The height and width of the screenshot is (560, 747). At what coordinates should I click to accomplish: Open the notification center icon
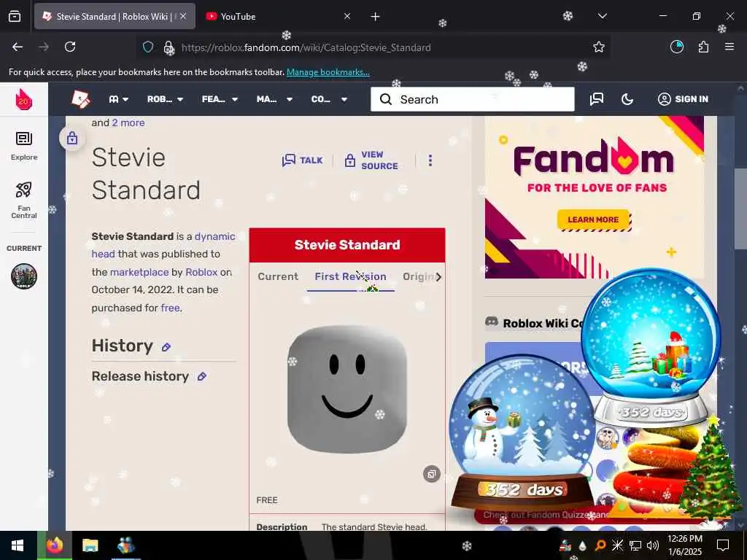click(723, 545)
